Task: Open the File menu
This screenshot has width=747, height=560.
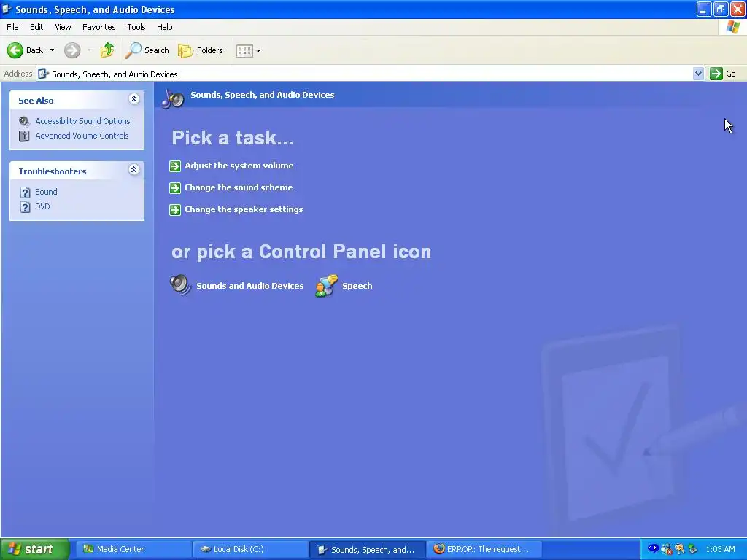Action: click(12, 27)
